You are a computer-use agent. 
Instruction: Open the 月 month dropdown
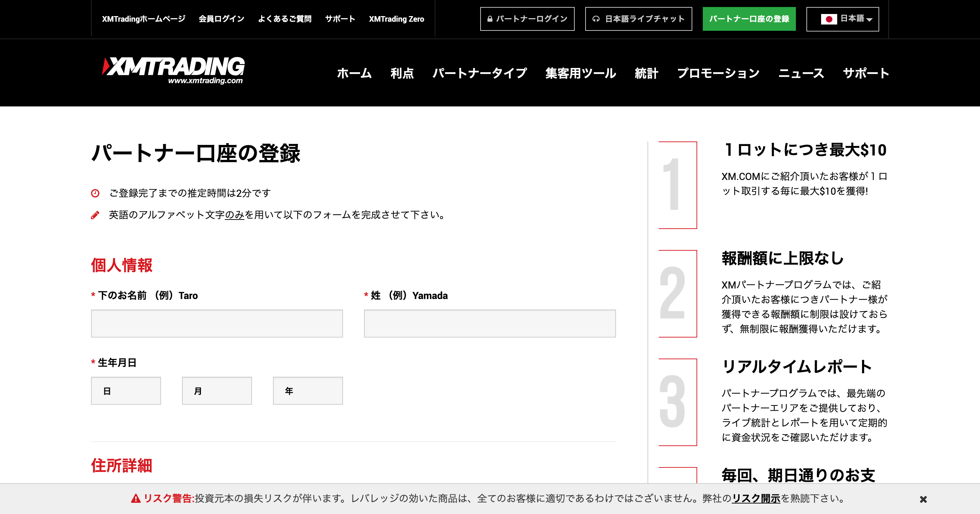coord(217,391)
